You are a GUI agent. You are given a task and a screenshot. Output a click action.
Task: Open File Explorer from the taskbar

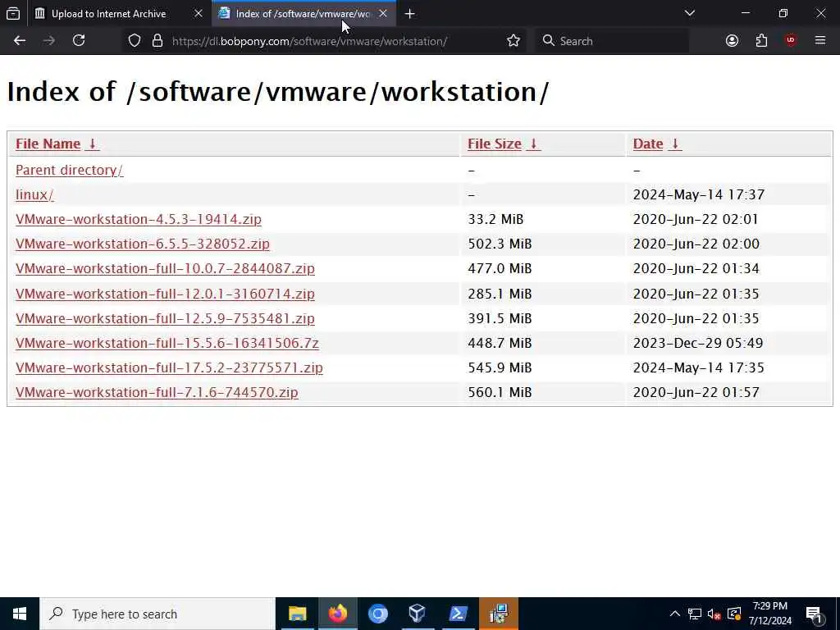pyautogui.click(x=297, y=614)
